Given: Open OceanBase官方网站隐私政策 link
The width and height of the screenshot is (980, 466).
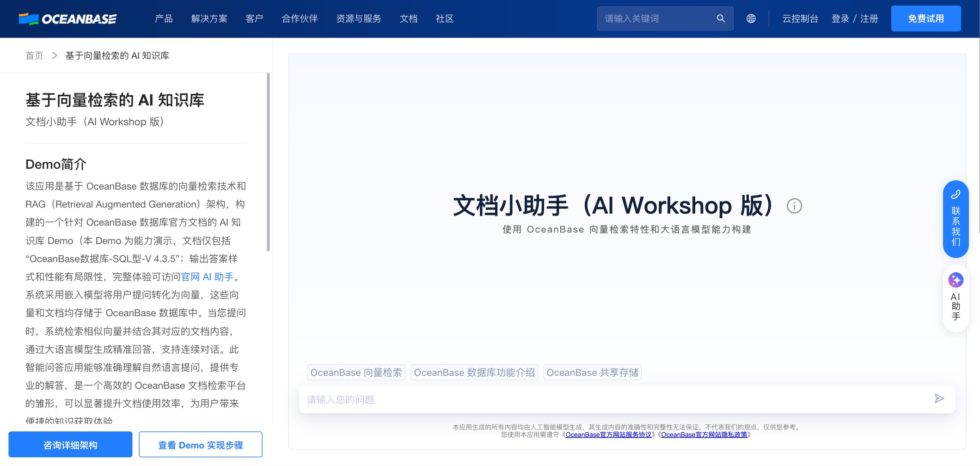Looking at the screenshot, I should (704, 435).
